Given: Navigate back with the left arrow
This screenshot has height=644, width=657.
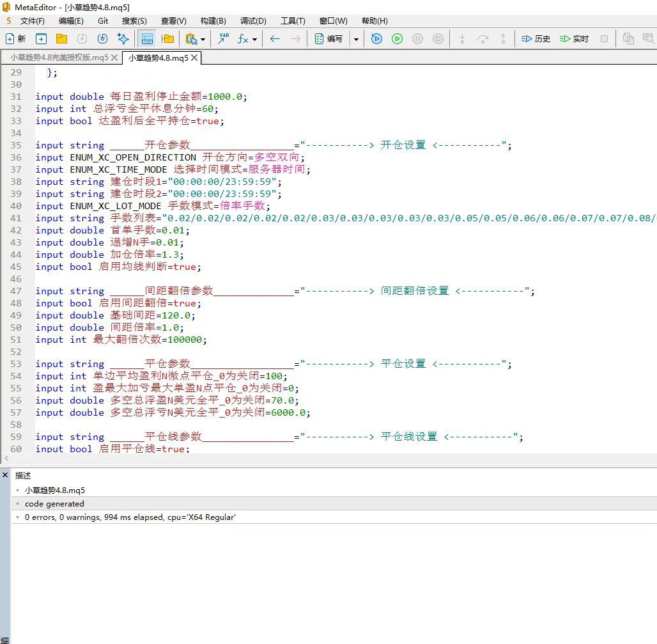Looking at the screenshot, I should pos(275,39).
